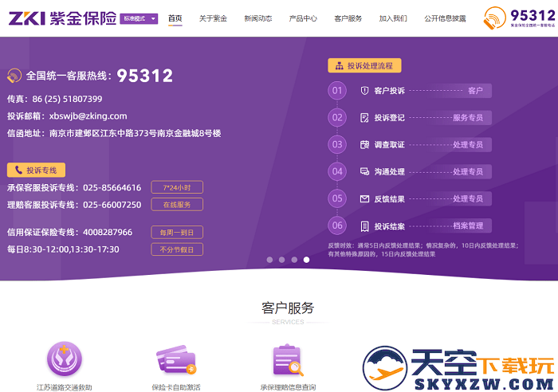Click the chat icon beside 沟通处理
The height and width of the screenshot is (392, 558).
click(x=364, y=172)
